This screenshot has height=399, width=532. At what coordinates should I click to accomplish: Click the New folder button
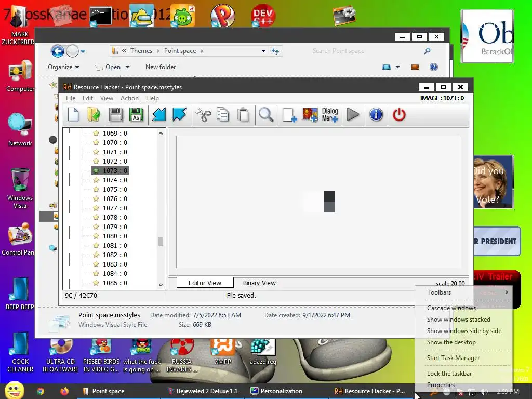point(161,67)
